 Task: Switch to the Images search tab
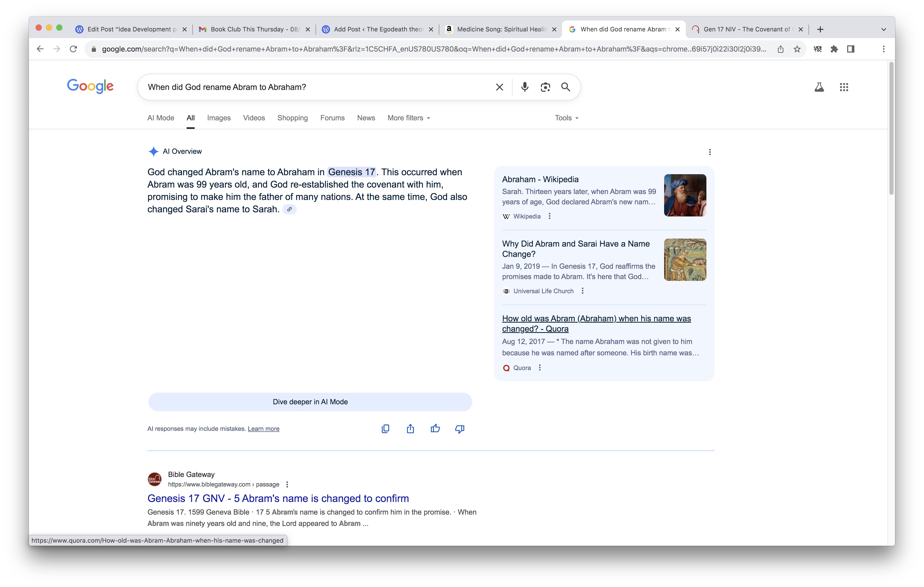coord(218,118)
